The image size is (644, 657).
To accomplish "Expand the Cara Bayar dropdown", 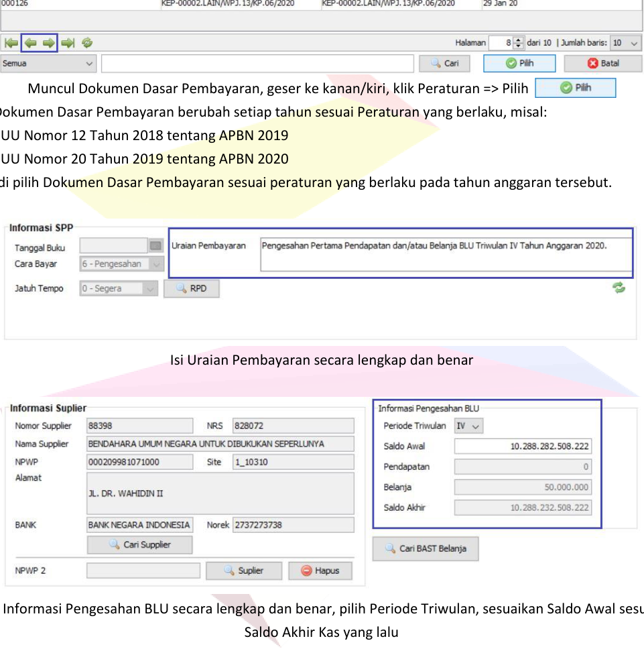I will [x=156, y=264].
